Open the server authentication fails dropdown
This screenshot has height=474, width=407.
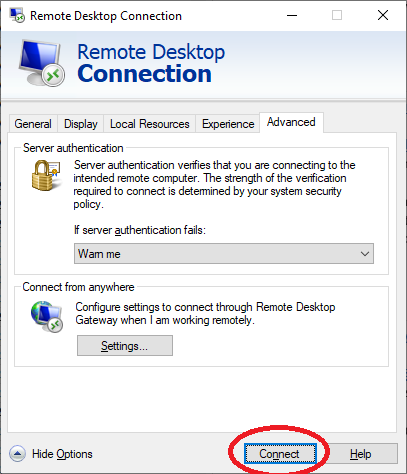(224, 254)
